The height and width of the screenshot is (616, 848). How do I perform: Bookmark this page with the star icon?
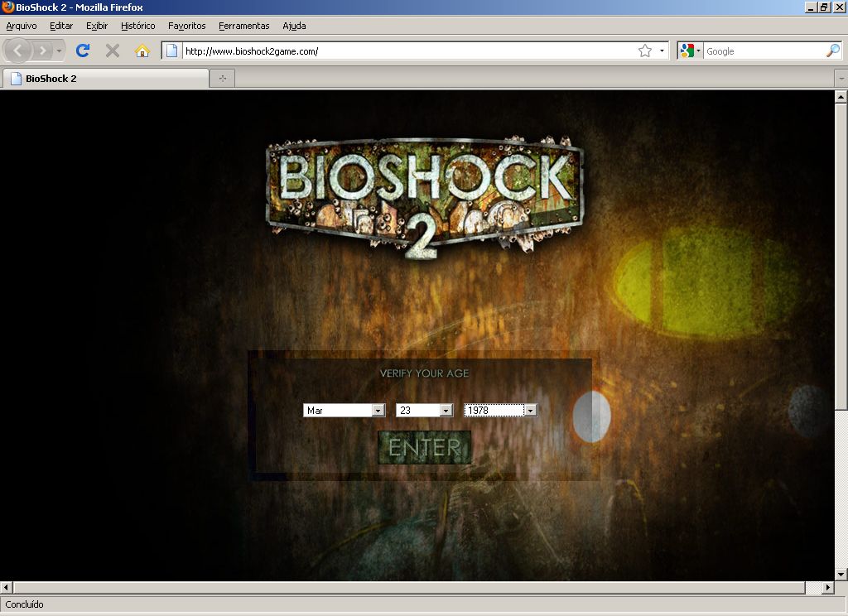tap(644, 51)
